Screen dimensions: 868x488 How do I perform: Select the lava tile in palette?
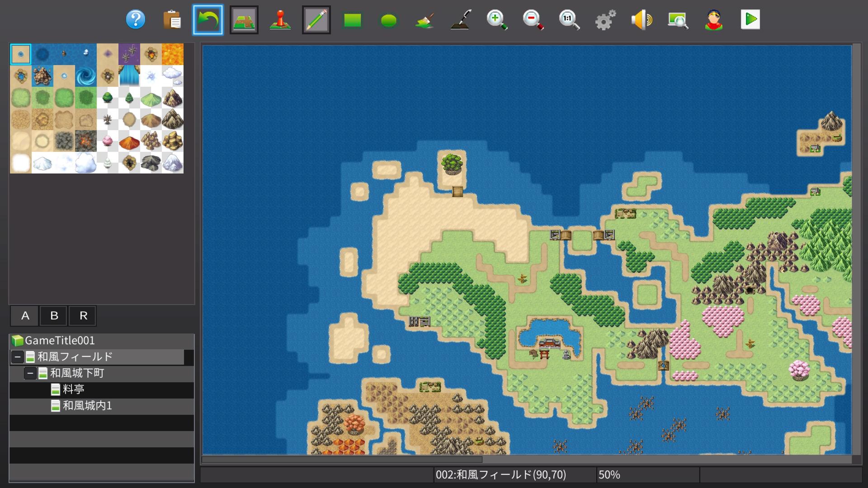coord(173,54)
